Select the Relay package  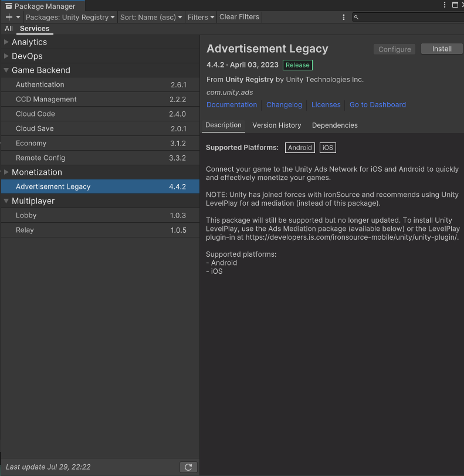click(100, 230)
